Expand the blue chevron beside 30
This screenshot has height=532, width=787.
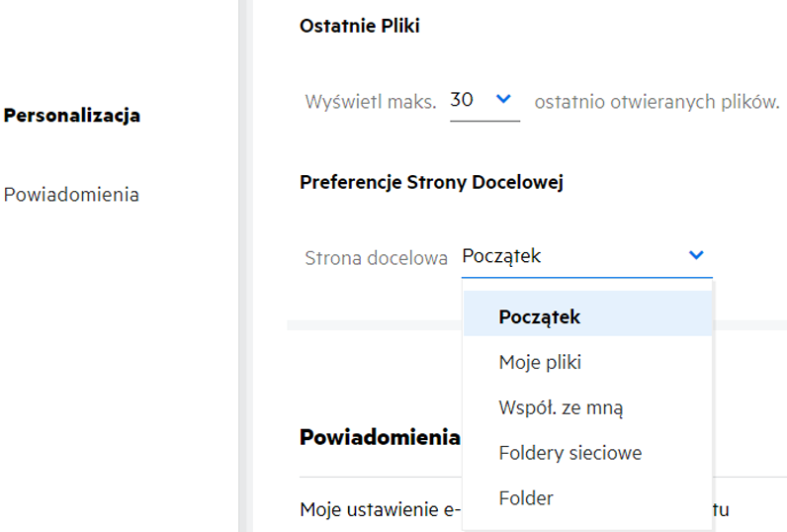click(503, 99)
